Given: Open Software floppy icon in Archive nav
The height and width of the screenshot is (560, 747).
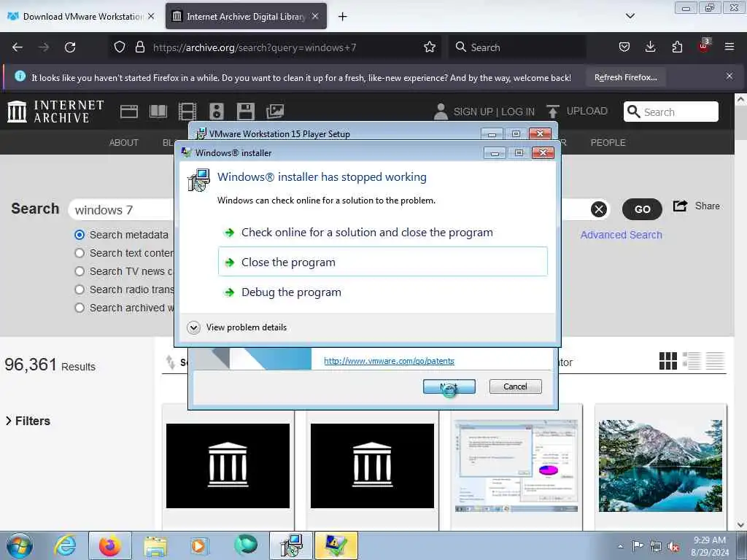Looking at the screenshot, I should 246,112.
